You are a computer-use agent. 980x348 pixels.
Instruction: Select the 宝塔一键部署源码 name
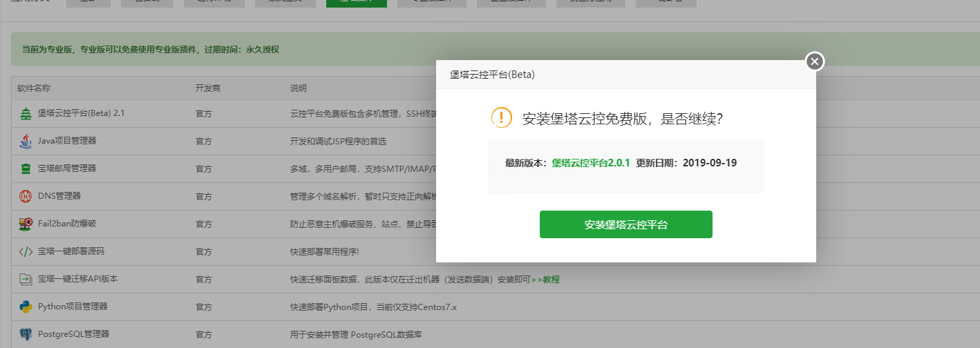(70, 251)
